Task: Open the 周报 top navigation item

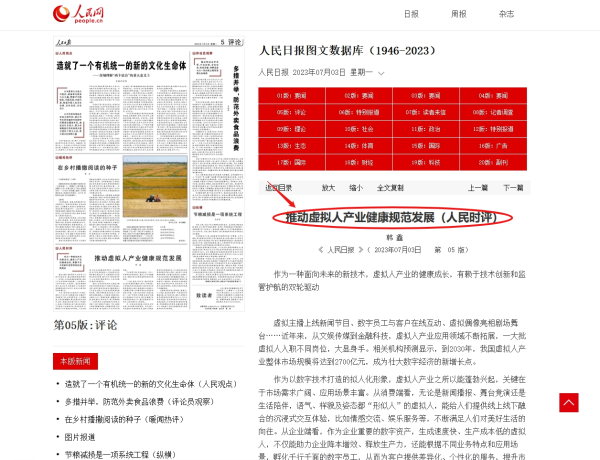Action: 458,14
